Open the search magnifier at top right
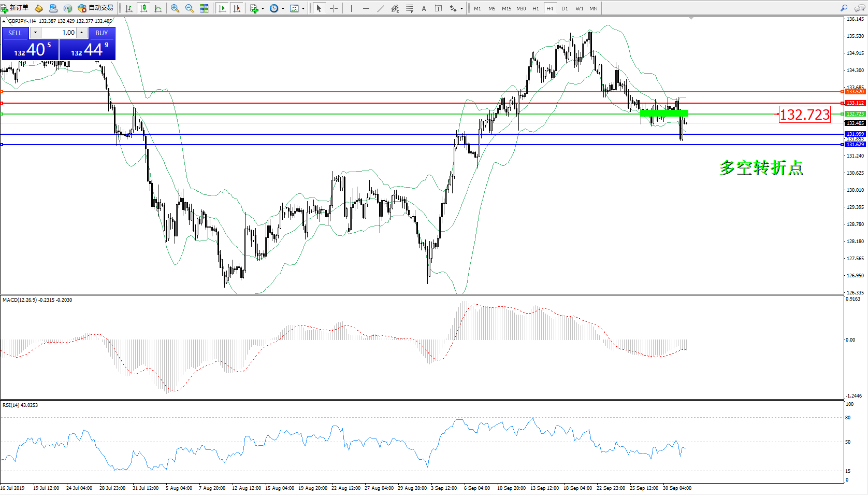The height and width of the screenshot is (495, 868). point(844,8)
